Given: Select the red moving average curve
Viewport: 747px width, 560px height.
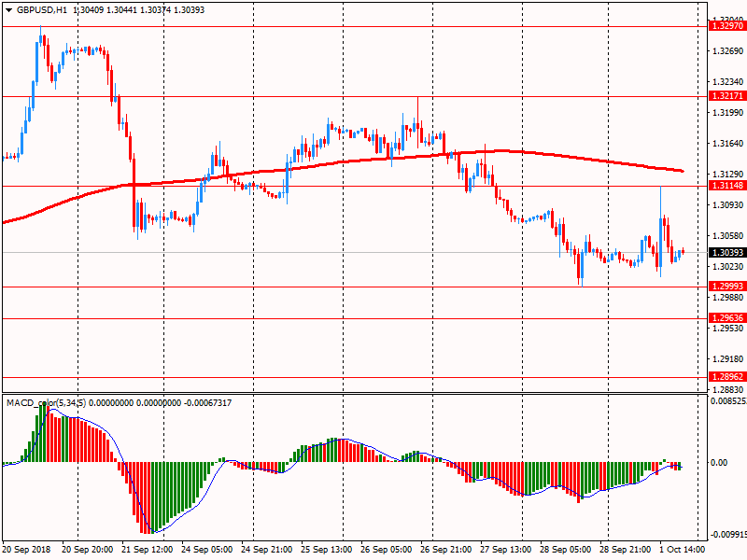Looking at the screenshot, I should pos(373,158).
